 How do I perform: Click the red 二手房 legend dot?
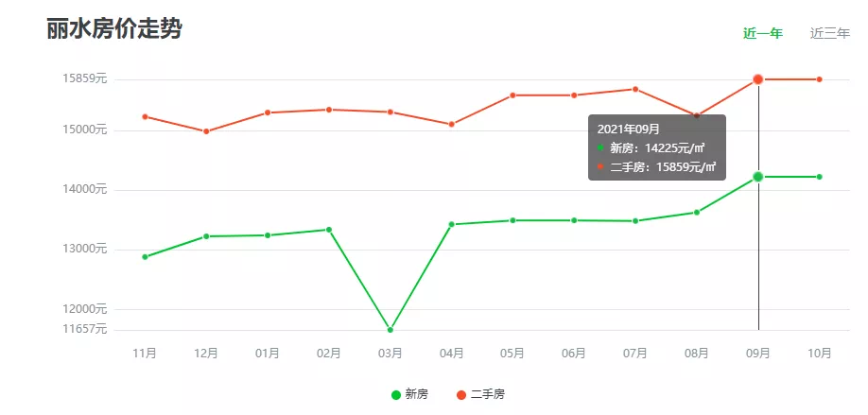click(x=461, y=394)
